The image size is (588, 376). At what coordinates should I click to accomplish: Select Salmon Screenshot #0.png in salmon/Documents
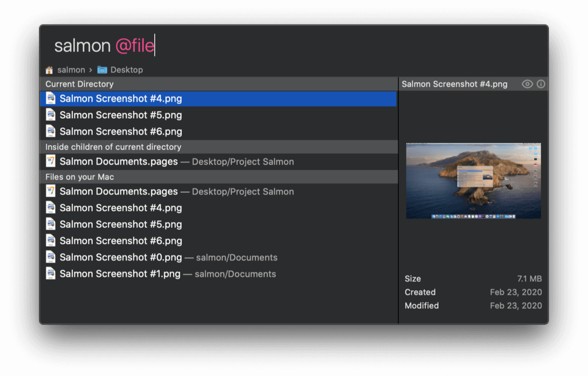(x=218, y=258)
